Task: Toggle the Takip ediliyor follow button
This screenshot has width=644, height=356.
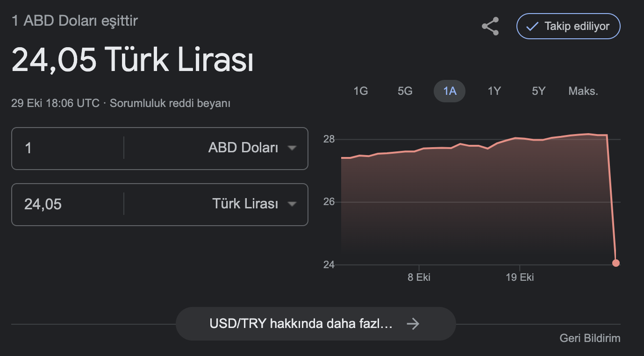Action: coord(568,26)
